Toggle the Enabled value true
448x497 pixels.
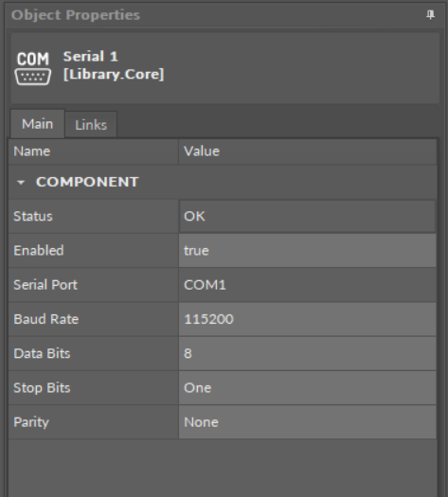(307, 251)
